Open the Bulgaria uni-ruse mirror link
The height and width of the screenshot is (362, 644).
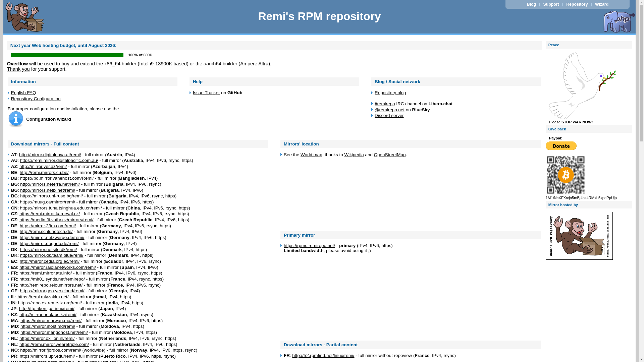51,196
